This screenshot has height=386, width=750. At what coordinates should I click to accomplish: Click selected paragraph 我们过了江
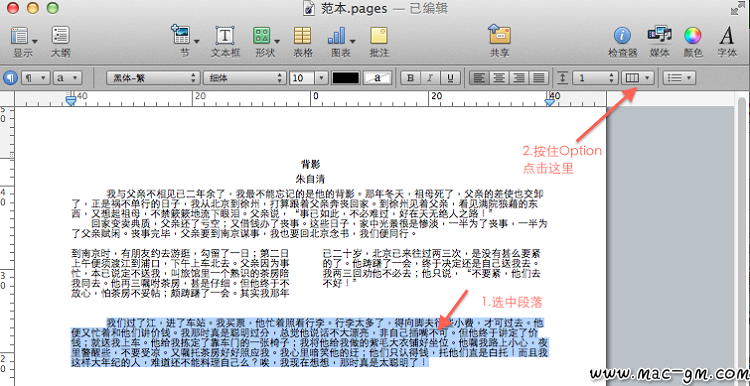pos(309,342)
